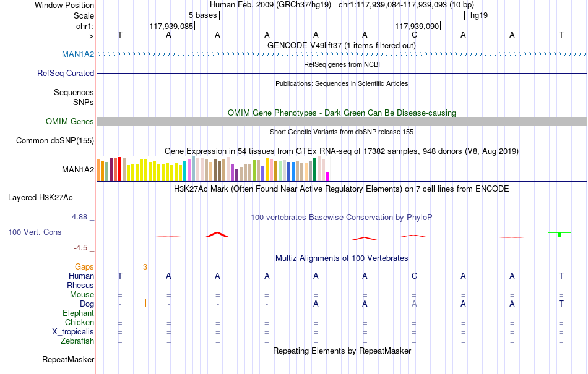Screen dimensions: 588x374
Task: Click Multiz Alignments of 100 Vertebrates title
Action: point(342,258)
